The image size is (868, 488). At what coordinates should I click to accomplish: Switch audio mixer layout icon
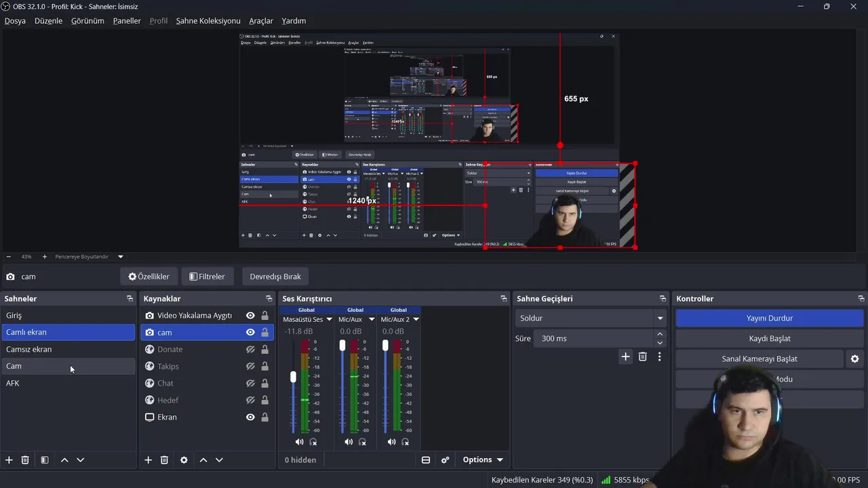click(x=426, y=460)
